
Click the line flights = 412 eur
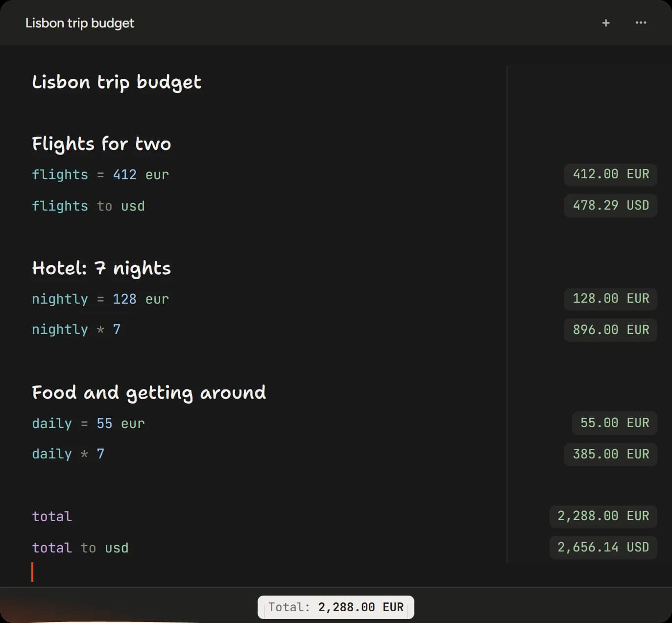100,175
